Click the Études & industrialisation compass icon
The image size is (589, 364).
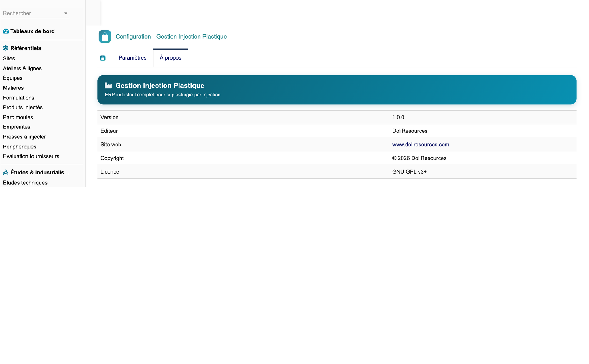point(6,172)
